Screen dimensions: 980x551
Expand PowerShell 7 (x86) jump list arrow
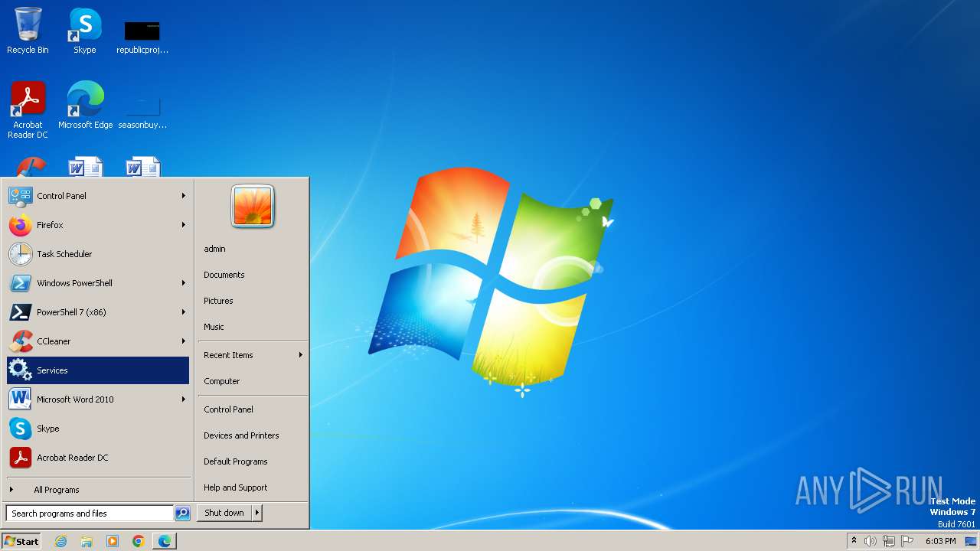tap(184, 312)
